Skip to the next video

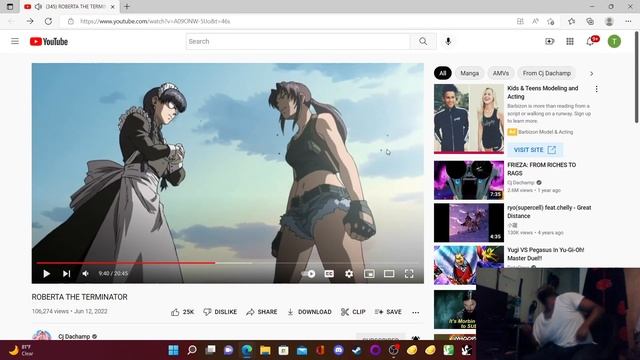(67, 273)
